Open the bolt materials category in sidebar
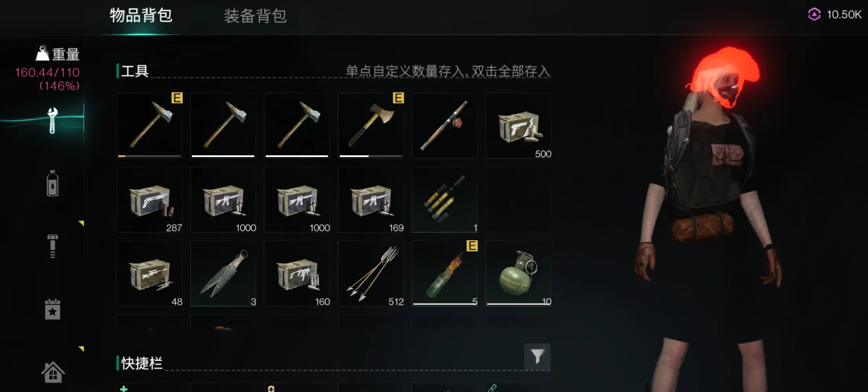868x392 pixels. 52,246
